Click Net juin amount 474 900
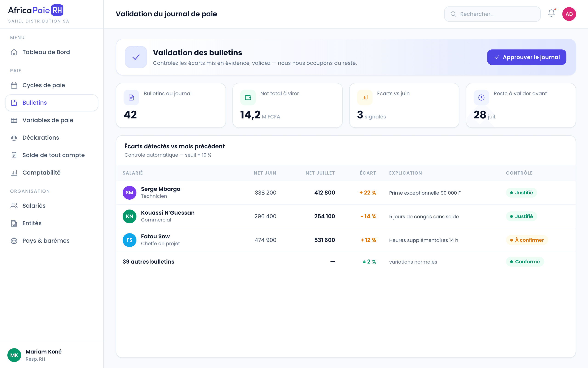Viewport: 588px width, 368px height. point(265,240)
